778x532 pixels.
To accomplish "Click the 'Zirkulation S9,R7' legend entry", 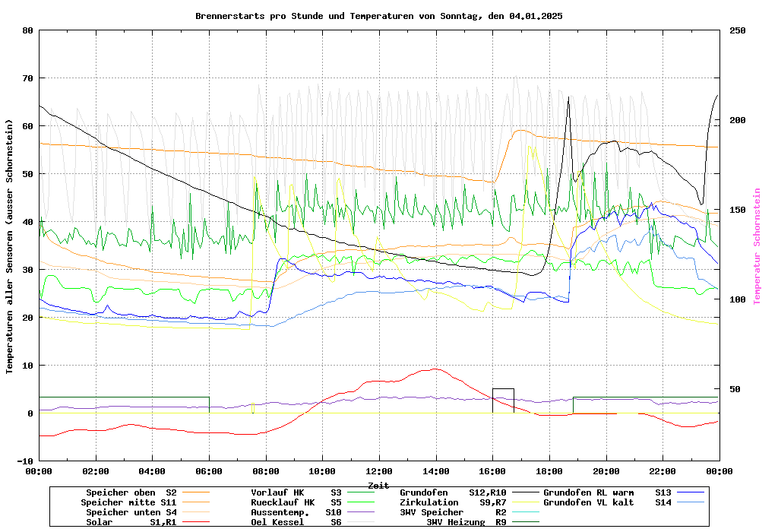I will [x=453, y=502].
